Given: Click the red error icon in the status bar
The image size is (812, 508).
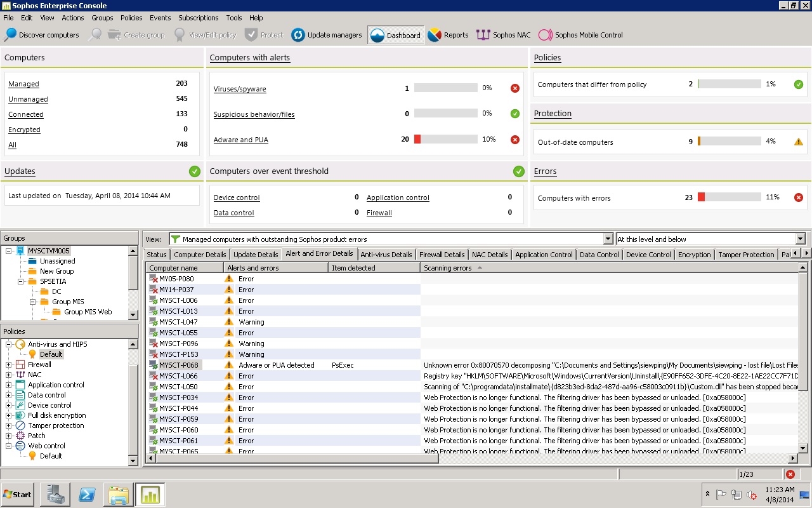Looking at the screenshot, I should [790, 474].
